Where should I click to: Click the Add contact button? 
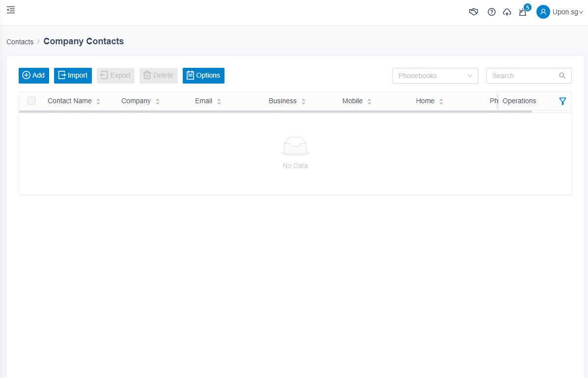tap(34, 76)
